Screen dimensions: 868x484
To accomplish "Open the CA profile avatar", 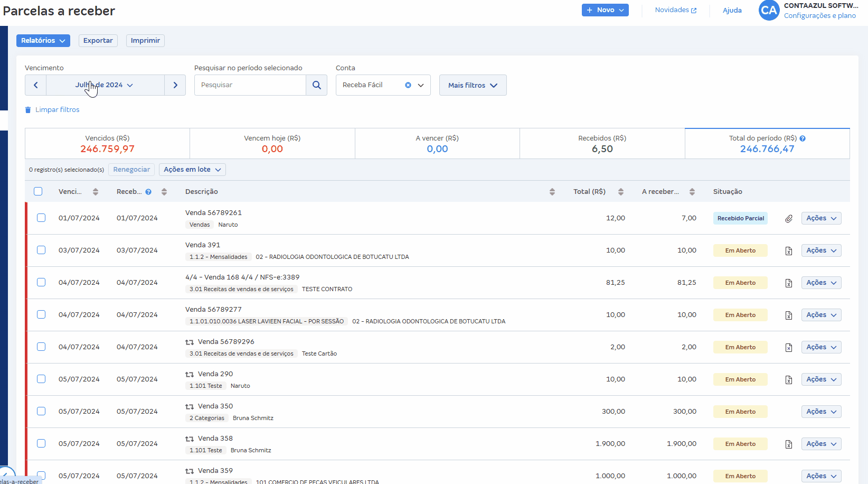I will click(x=769, y=10).
